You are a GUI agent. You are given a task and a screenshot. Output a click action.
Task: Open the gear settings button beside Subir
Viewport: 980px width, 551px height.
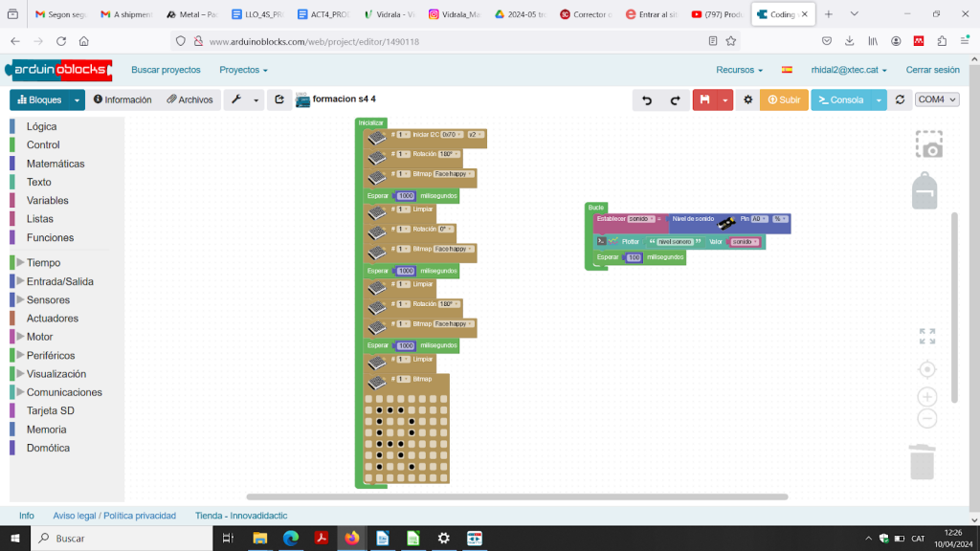pos(748,99)
